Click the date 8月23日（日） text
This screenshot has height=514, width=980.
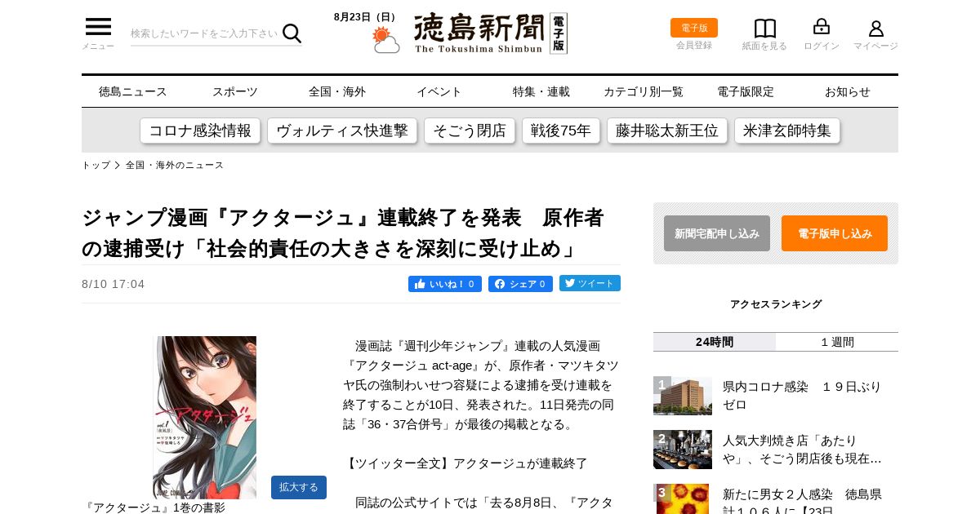tap(367, 17)
